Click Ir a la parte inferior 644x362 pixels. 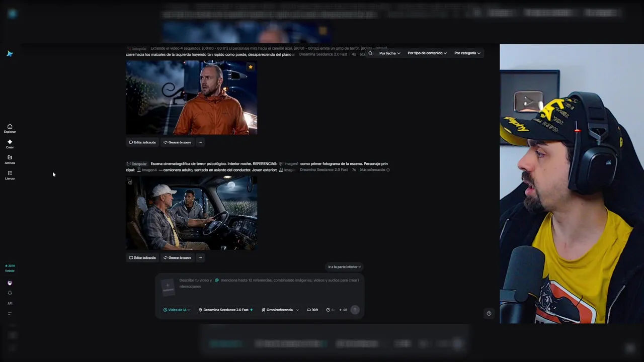point(345,267)
